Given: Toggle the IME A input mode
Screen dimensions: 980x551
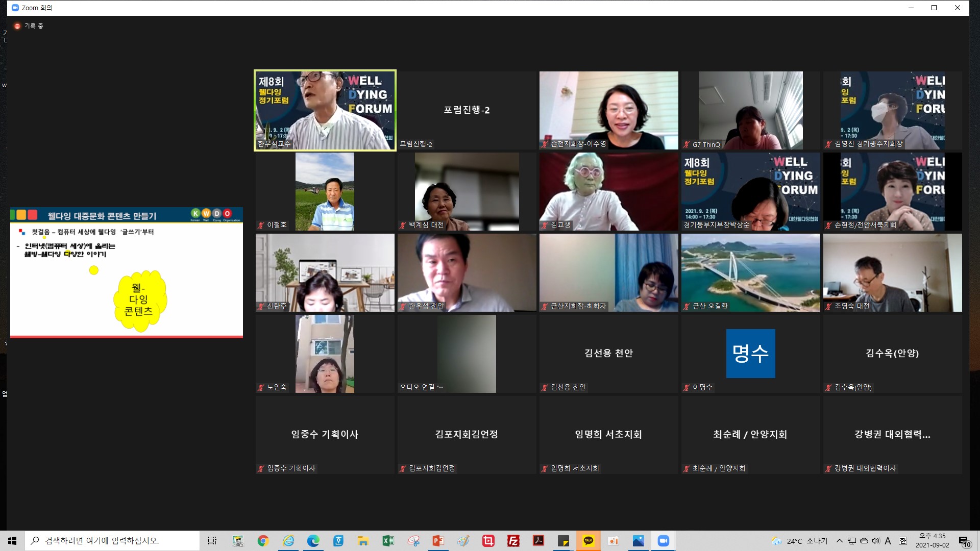Looking at the screenshot, I should tap(888, 541).
